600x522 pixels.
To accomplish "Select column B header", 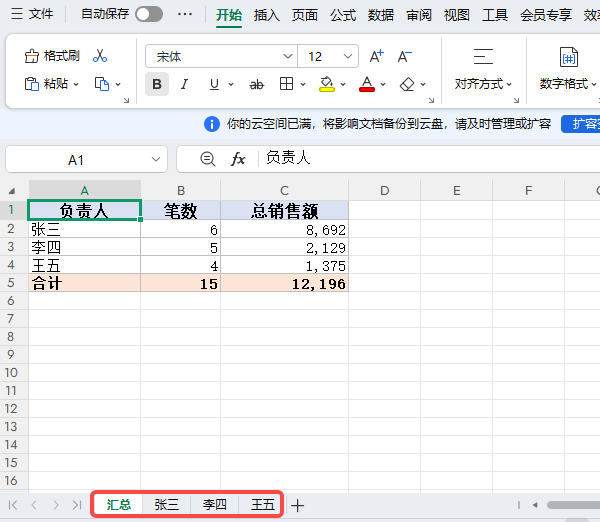I will pos(181,190).
